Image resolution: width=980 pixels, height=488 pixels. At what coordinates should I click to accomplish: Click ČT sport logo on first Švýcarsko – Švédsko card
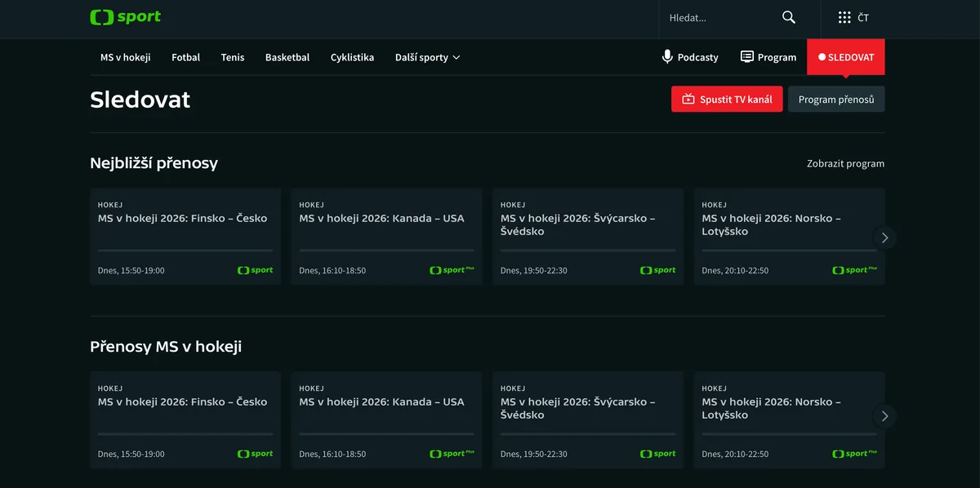pyautogui.click(x=657, y=270)
